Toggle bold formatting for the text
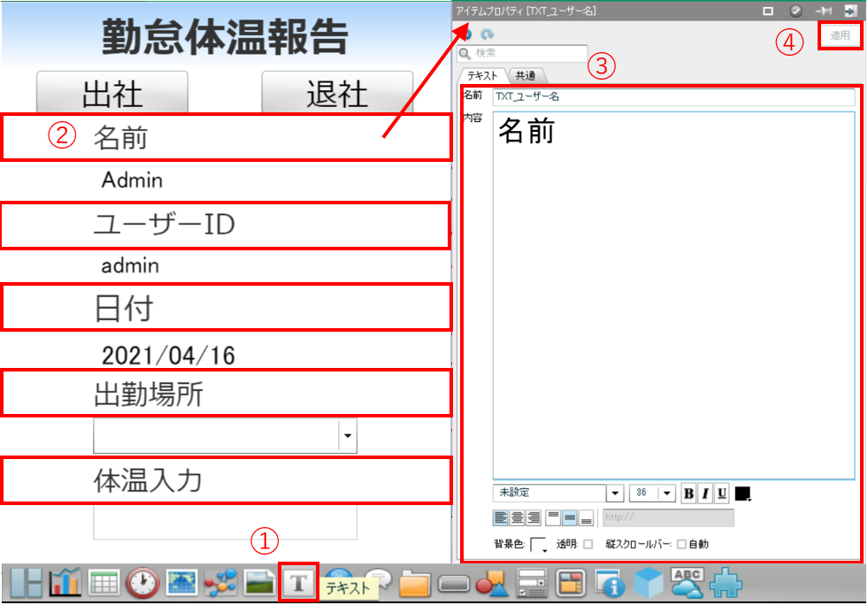Viewport: 868px width, 605px height. [x=687, y=493]
